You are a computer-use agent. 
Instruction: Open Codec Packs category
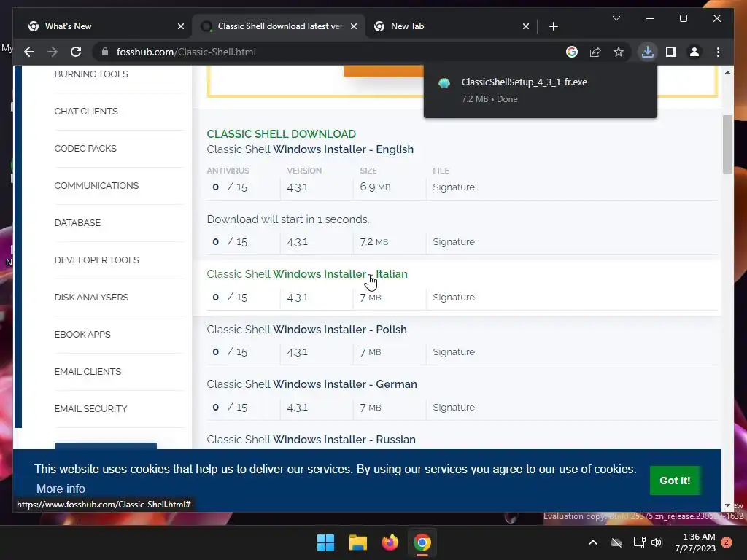85,149
